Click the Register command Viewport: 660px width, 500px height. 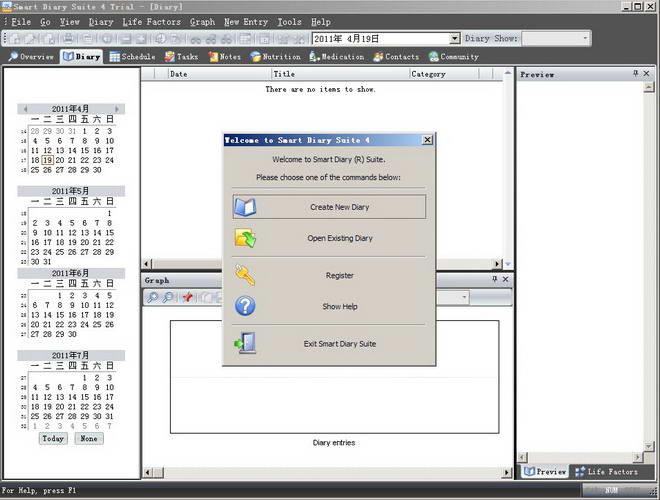coord(329,275)
